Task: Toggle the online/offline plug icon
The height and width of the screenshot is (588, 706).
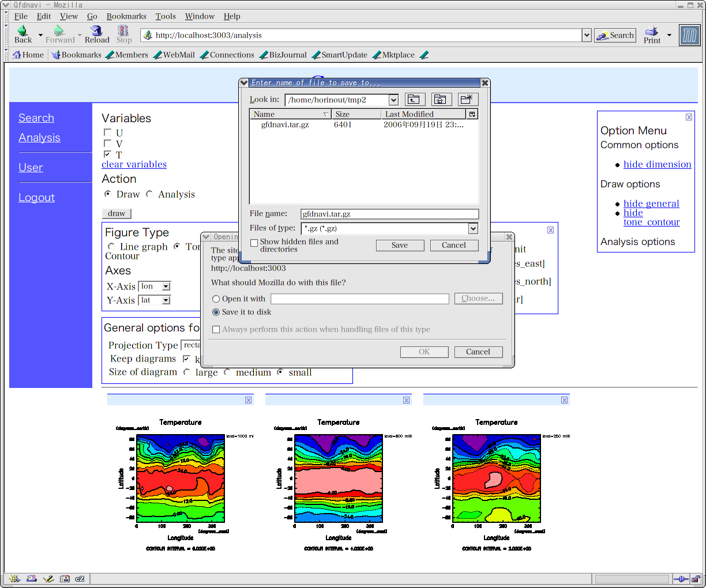Action: click(681, 579)
